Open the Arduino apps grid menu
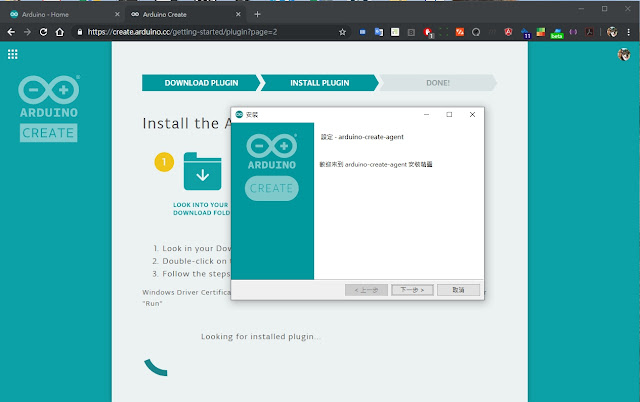640x402 pixels. [13, 54]
